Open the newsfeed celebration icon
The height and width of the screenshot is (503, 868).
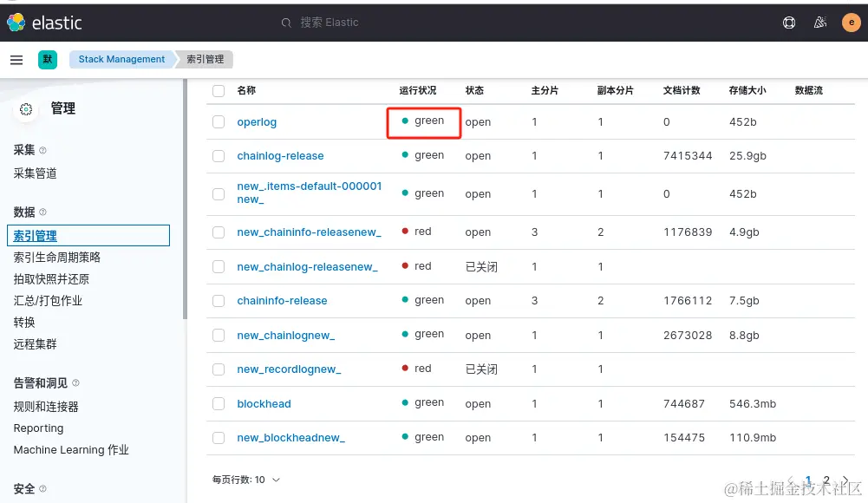coord(819,23)
